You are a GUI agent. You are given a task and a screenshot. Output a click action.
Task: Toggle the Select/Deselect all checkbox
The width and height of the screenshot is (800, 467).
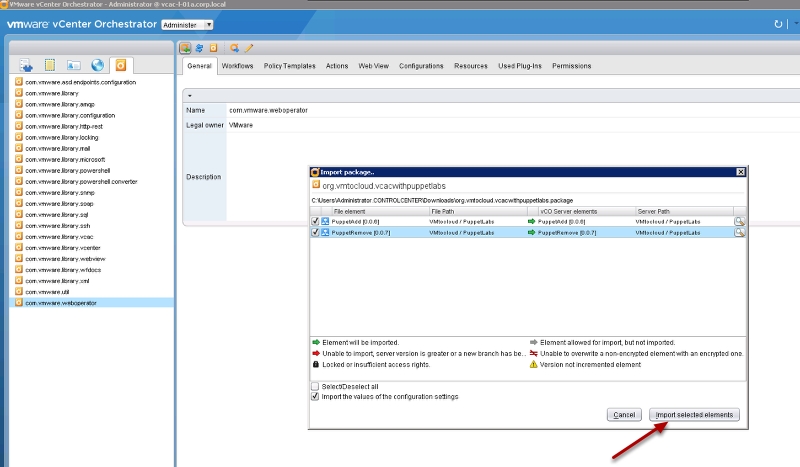point(315,386)
